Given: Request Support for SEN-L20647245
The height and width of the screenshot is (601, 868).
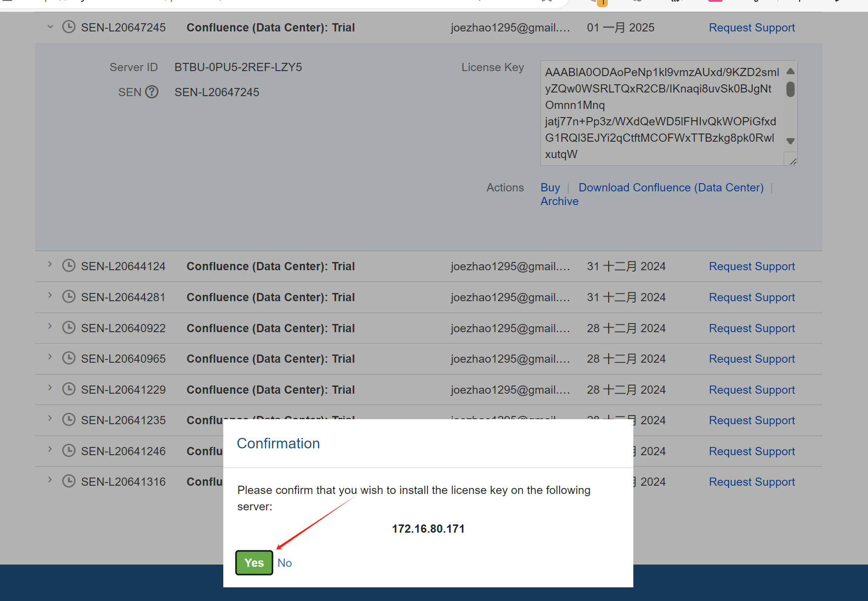Looking at the screenshot, I should [752, 28].
